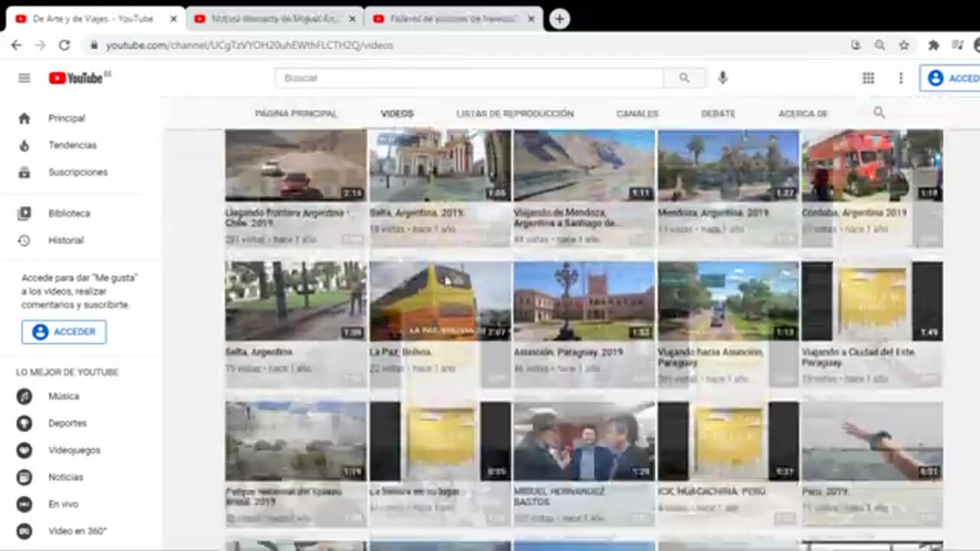Open the Miguel Hernández Bastos interview thumbnail
The height and width of the screenshot is (551, 980).
coord(584,442)
